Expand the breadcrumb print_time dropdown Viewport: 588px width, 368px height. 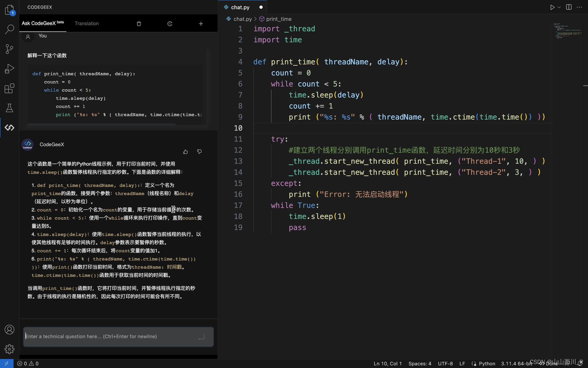click(x=279, y=19)
